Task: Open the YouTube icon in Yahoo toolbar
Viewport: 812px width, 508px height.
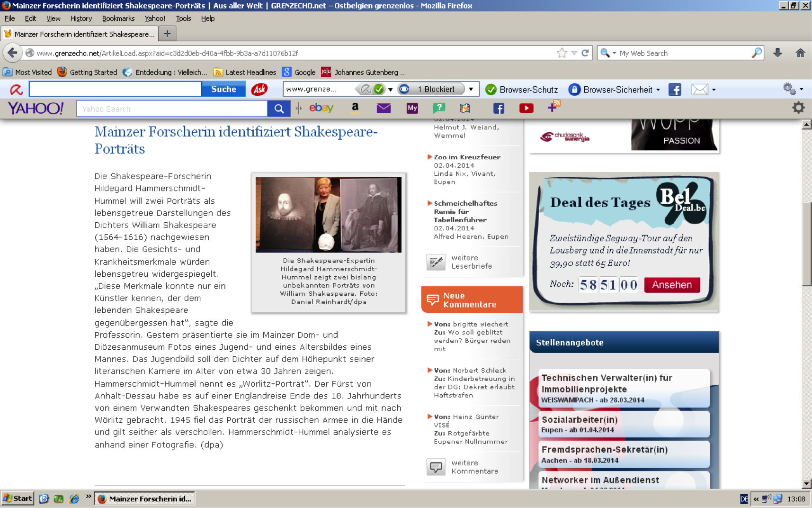Action: tap(526, 108)
